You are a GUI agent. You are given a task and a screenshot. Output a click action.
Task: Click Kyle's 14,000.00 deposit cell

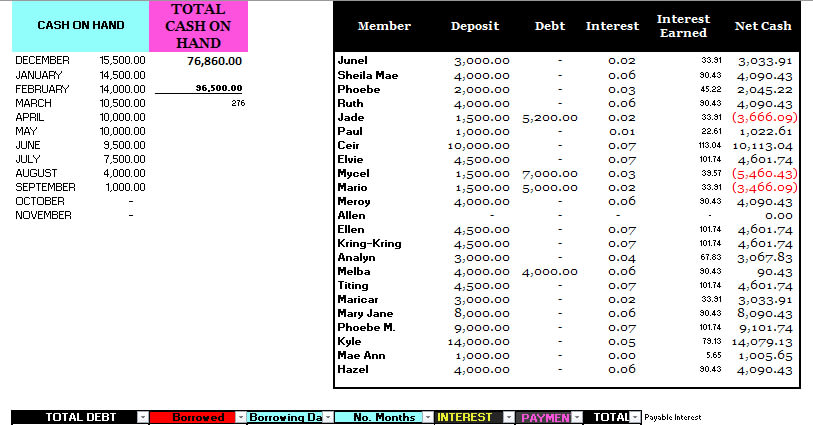tap(479, 342)
